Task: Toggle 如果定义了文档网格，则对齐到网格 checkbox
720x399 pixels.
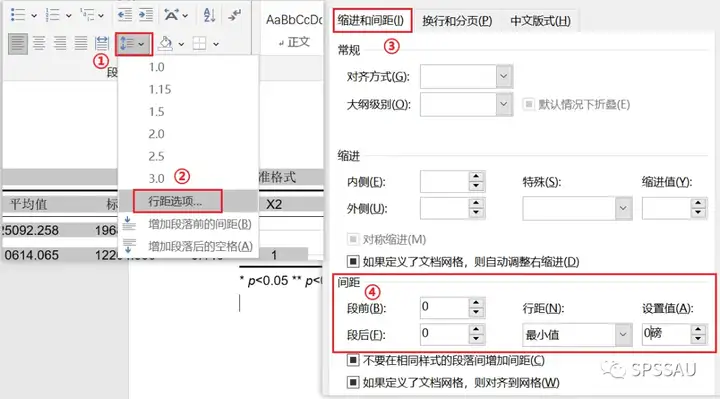Action: [353, 382]
